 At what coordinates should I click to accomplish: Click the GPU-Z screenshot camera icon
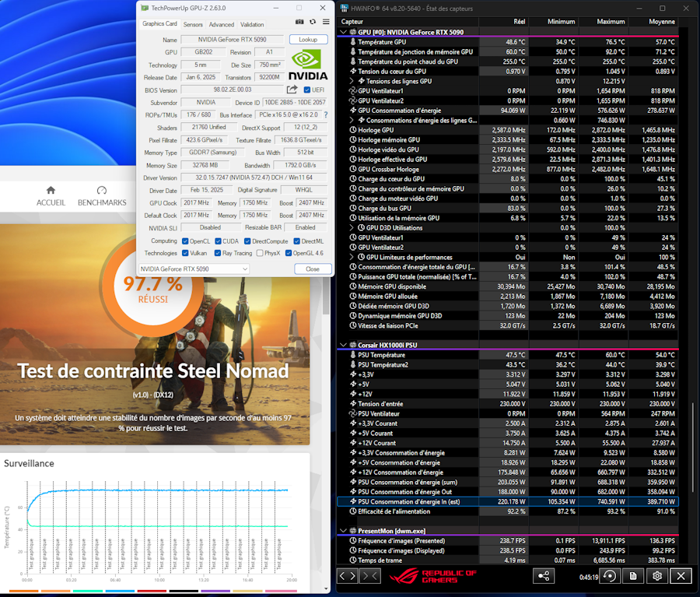pos(299,23)
